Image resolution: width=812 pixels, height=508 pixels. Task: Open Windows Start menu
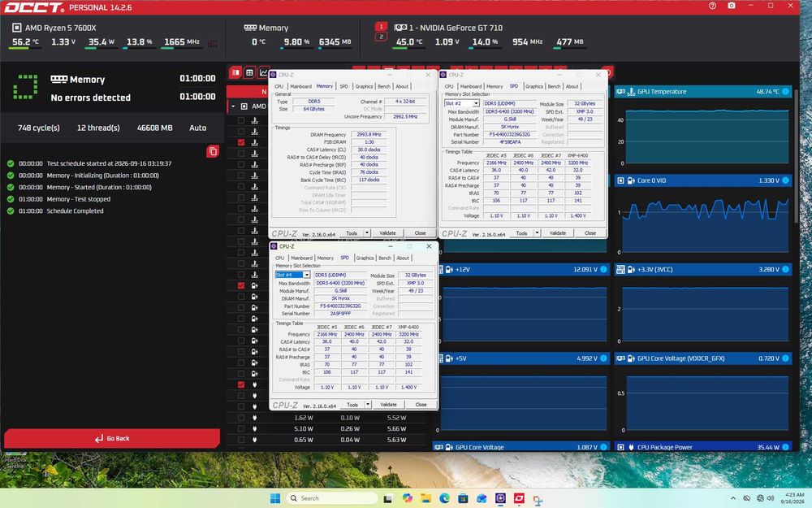pos(275,498)
